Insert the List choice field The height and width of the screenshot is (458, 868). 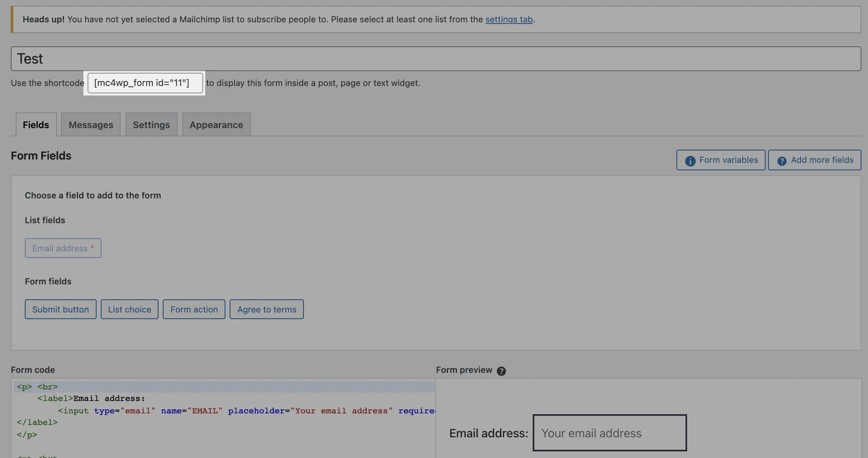coord(130,309)
